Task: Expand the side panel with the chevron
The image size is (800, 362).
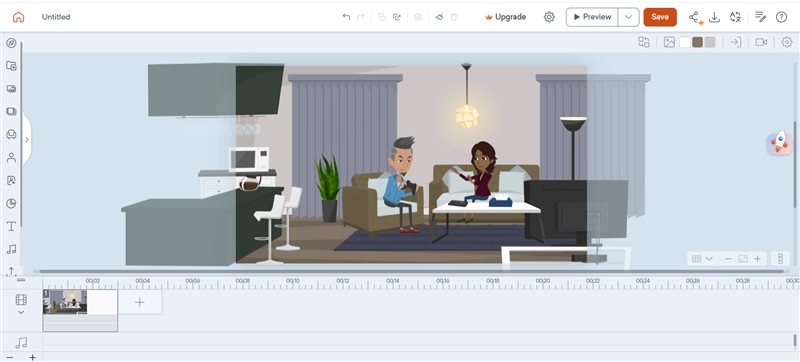Action: 27,140
